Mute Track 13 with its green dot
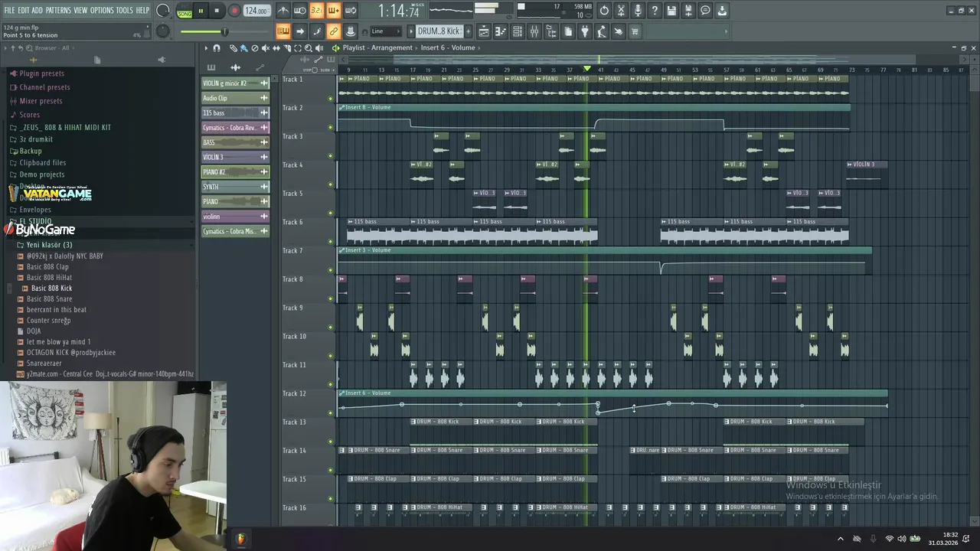Screen dimensions: 980x551 pyautogui.click(x=331, y=442)
